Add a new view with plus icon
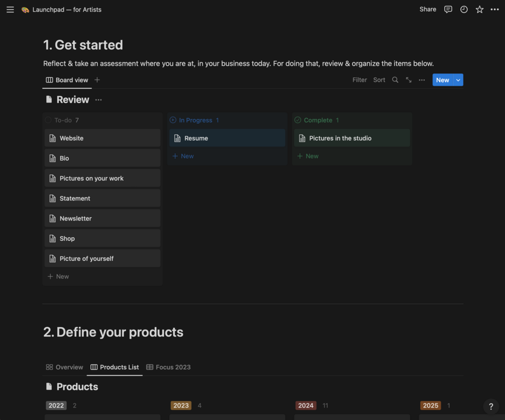 (x=97, y=80)
